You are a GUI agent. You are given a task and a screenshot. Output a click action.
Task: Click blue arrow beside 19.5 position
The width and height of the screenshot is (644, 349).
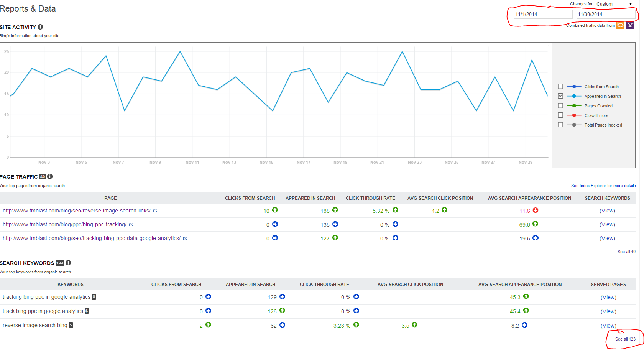536,238
